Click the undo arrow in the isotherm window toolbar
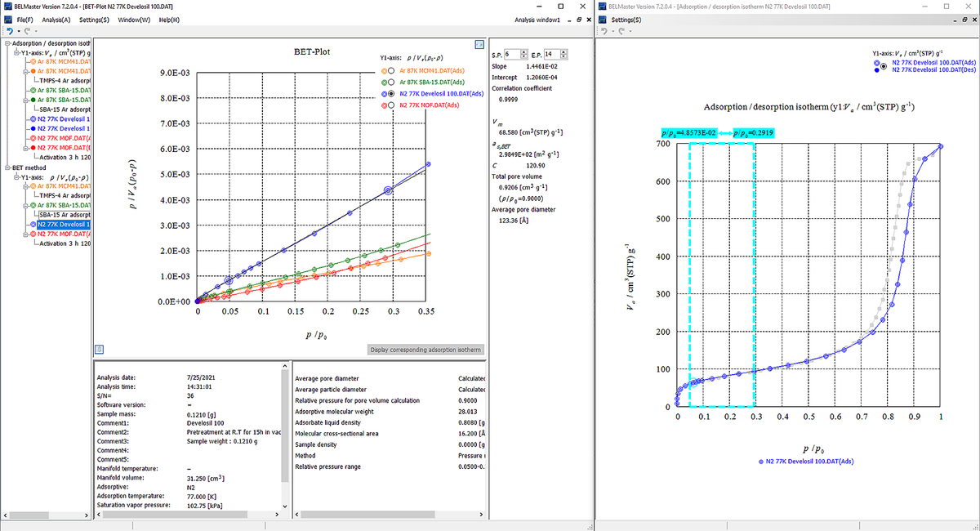980x531 pixels. (x=604, y=31)
